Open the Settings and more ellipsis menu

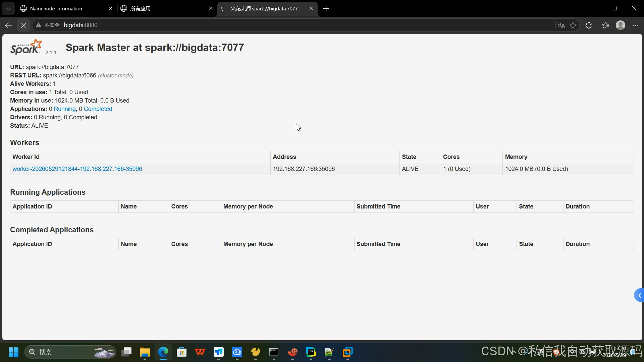pyautogui.click(x=636, y=25)
